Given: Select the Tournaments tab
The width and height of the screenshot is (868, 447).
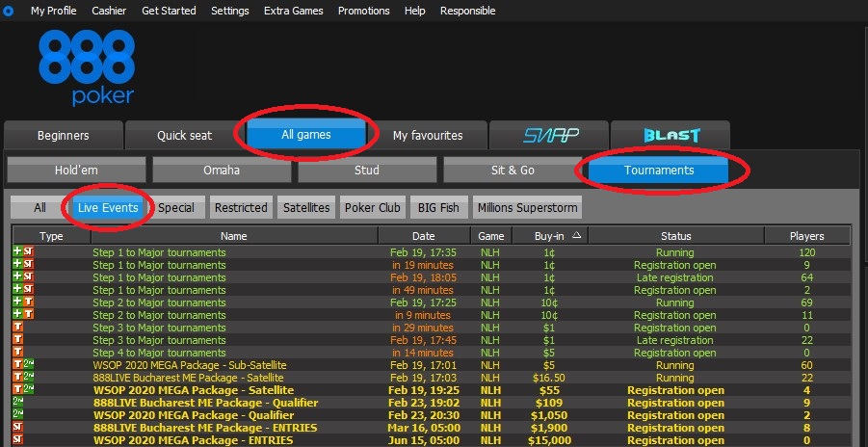Looking at the screenshot, I should coord(659,171).
